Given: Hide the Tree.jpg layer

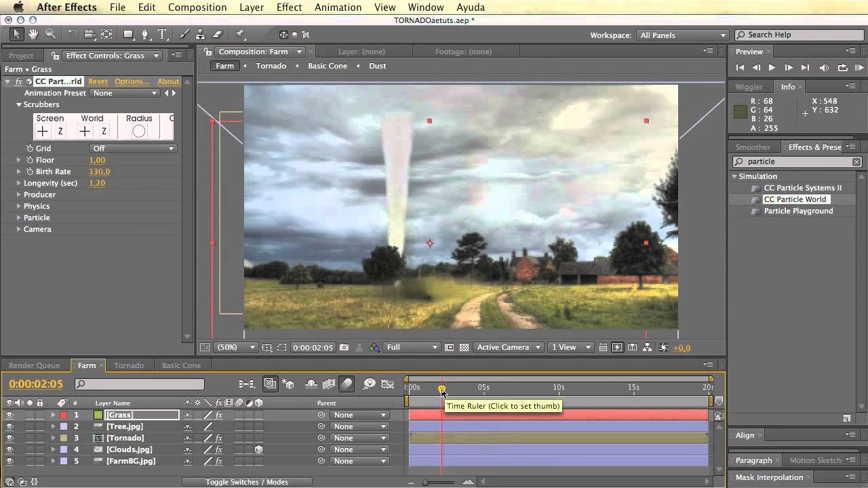Looking at the screenshot, I should (x=9, y=426).
